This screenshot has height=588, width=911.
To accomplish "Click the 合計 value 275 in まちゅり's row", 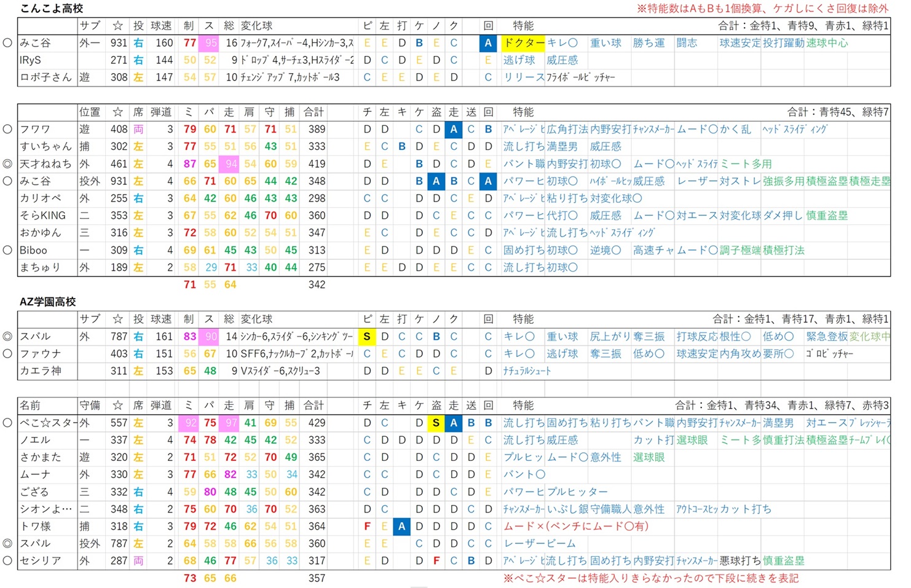I will [317, 267].
